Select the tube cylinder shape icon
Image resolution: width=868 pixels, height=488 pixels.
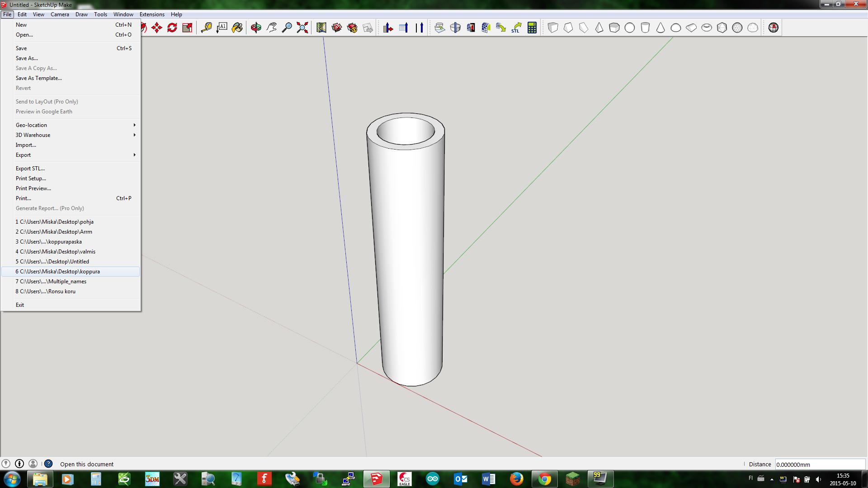[645, 28]
